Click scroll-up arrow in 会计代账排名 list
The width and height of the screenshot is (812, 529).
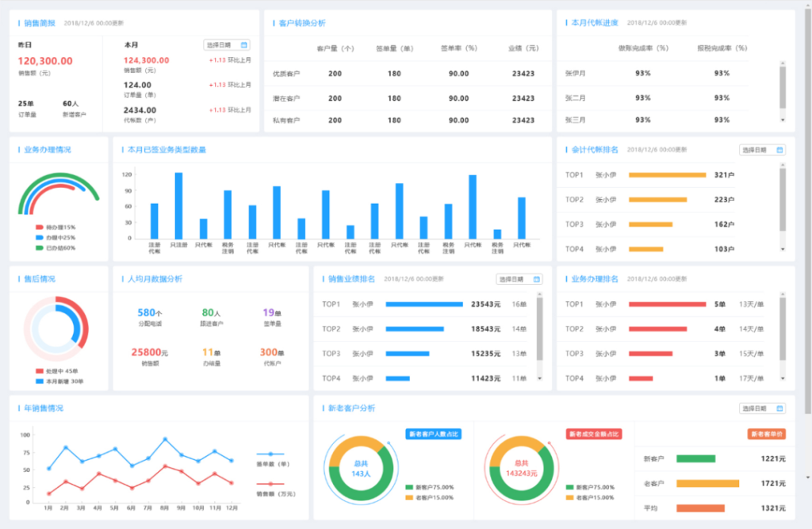[783, 164]
